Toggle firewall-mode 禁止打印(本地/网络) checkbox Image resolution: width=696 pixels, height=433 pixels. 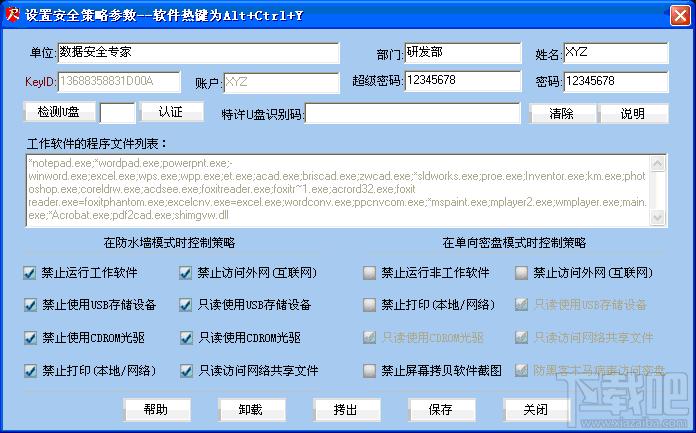(x=30, y=371)
